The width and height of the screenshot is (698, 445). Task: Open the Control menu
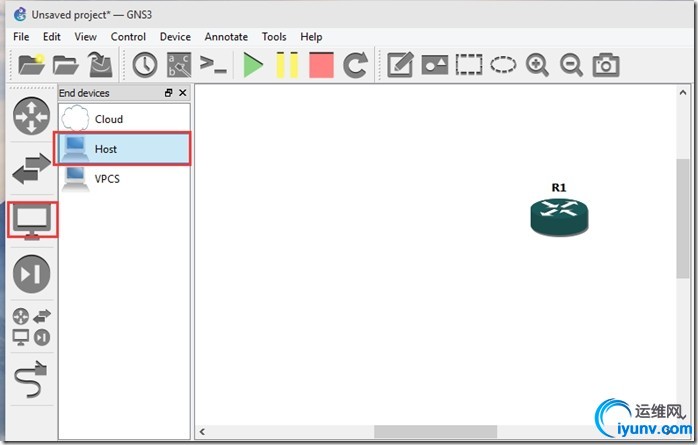click(128, 37)
